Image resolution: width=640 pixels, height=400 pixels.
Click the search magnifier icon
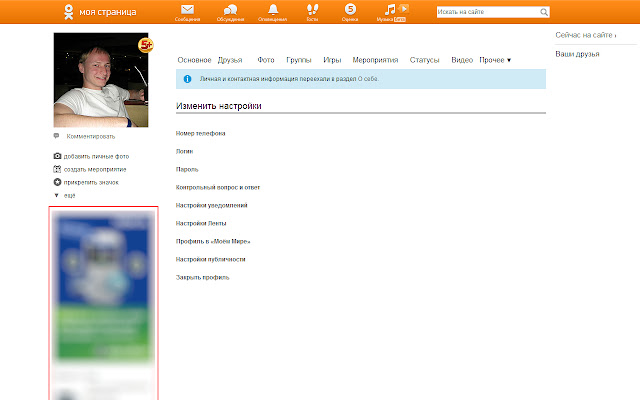pos(544,12)
